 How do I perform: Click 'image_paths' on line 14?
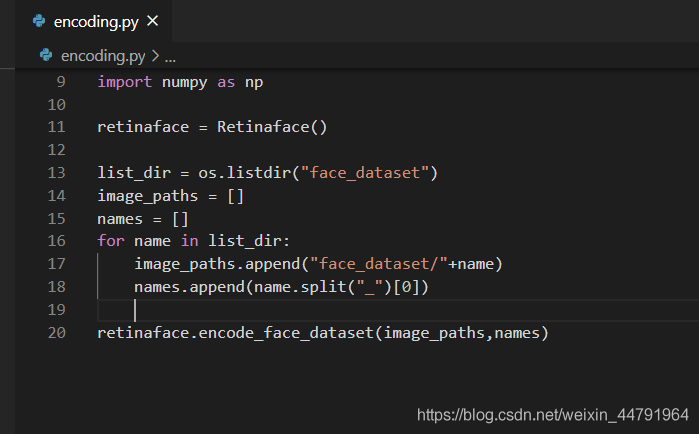point(148,196)
